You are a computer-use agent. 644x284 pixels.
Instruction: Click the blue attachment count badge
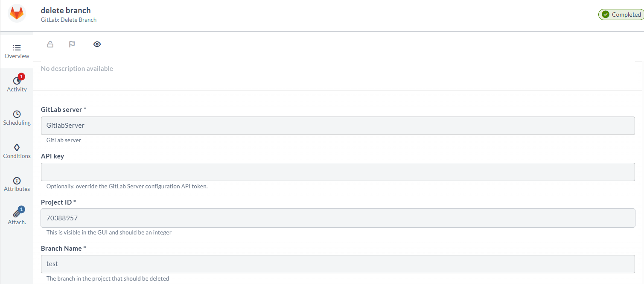click(x=21, y=209)
